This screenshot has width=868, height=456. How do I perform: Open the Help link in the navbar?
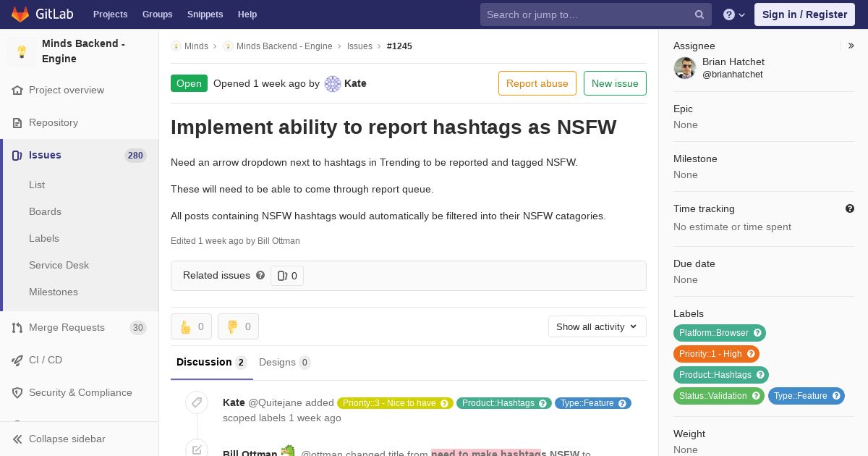(247, 14)
